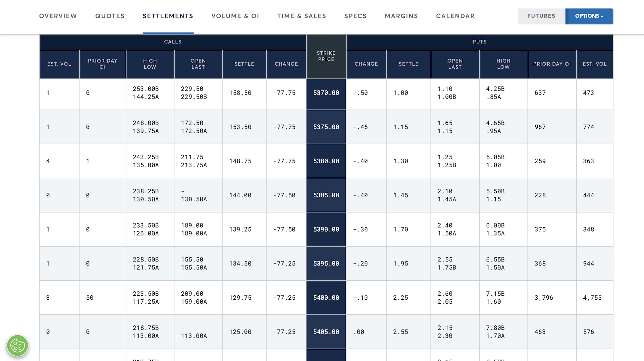Click puts est. vol 444

point(589,195)
